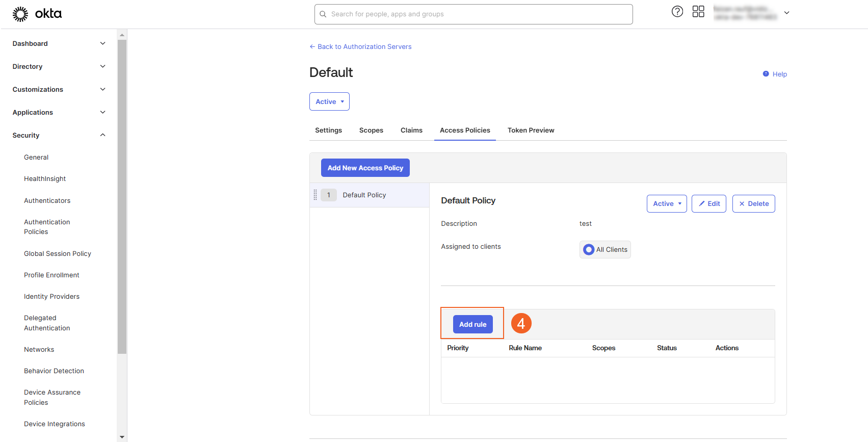868x442 pixels.
Task: Open the policy Active status dropdown
Action: pyautogui.click(x=667, y=203)
